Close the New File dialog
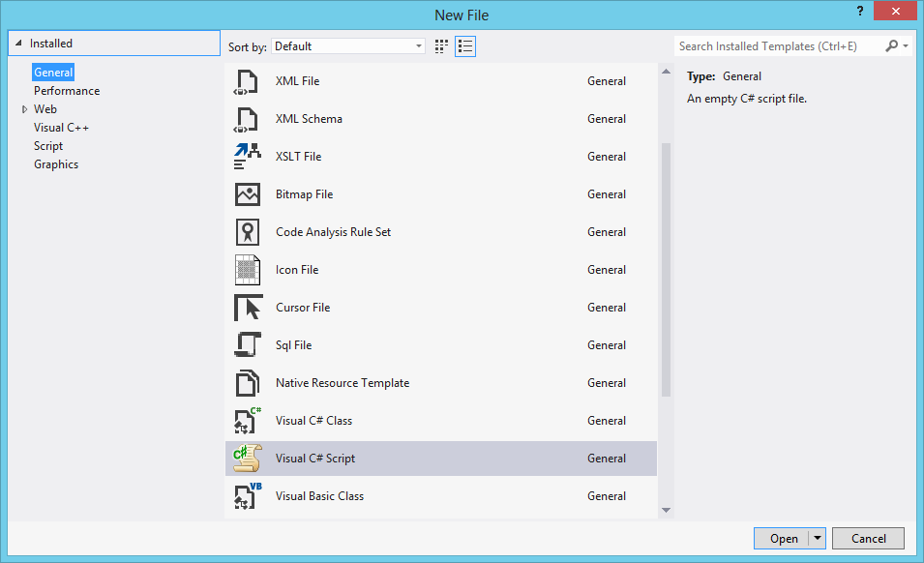This screenshot has width=924, height=563. 895,11
